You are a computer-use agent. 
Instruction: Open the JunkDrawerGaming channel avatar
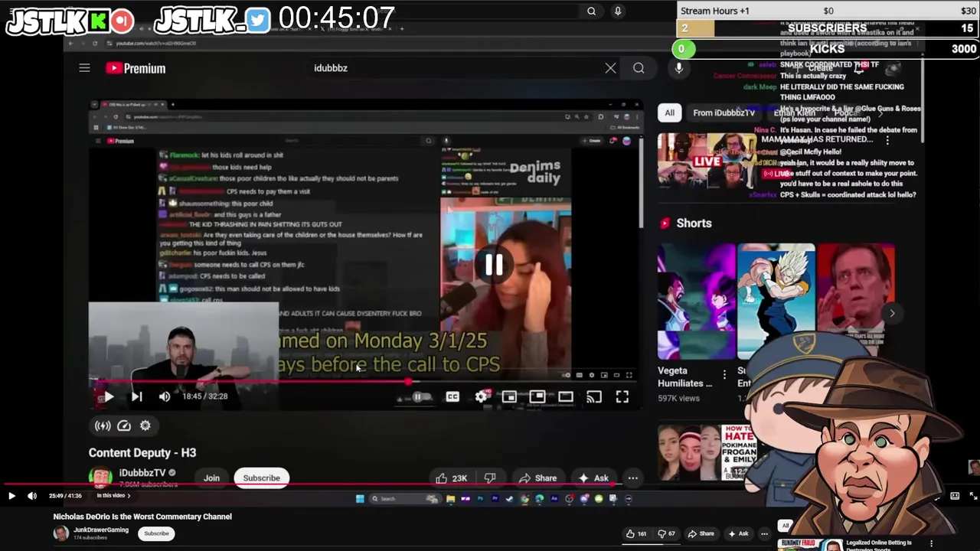pos(60,533)
